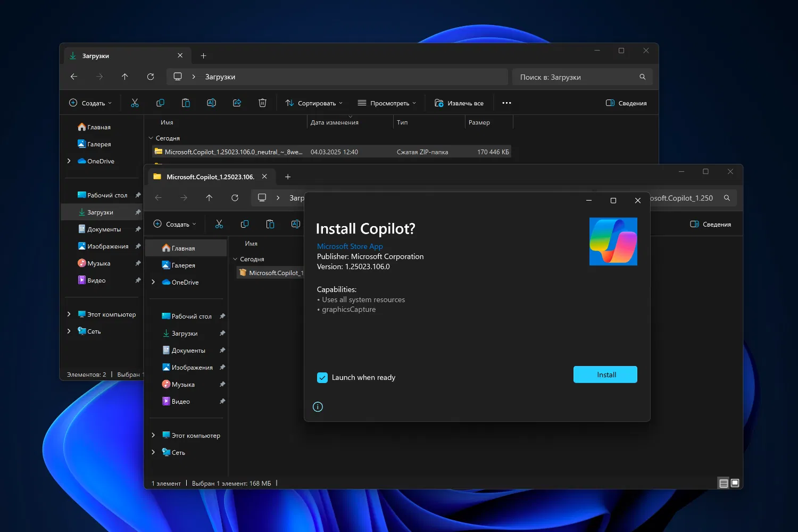Click the Install button
The image size is (798, 532).
605,375
